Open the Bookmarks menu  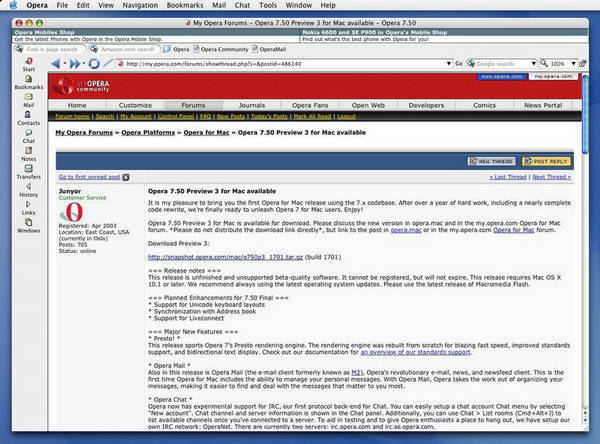[x=185, y=5]
